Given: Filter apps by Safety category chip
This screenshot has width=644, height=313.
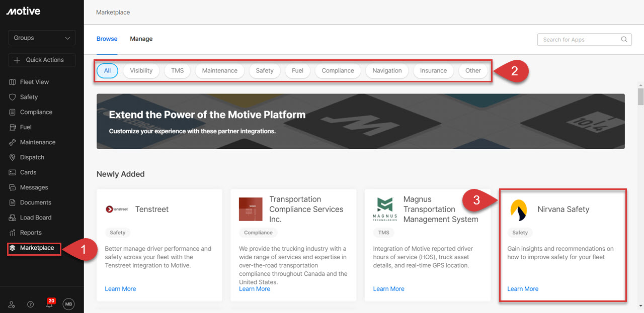Looking at the screenshot, I should tap(265, 71).
